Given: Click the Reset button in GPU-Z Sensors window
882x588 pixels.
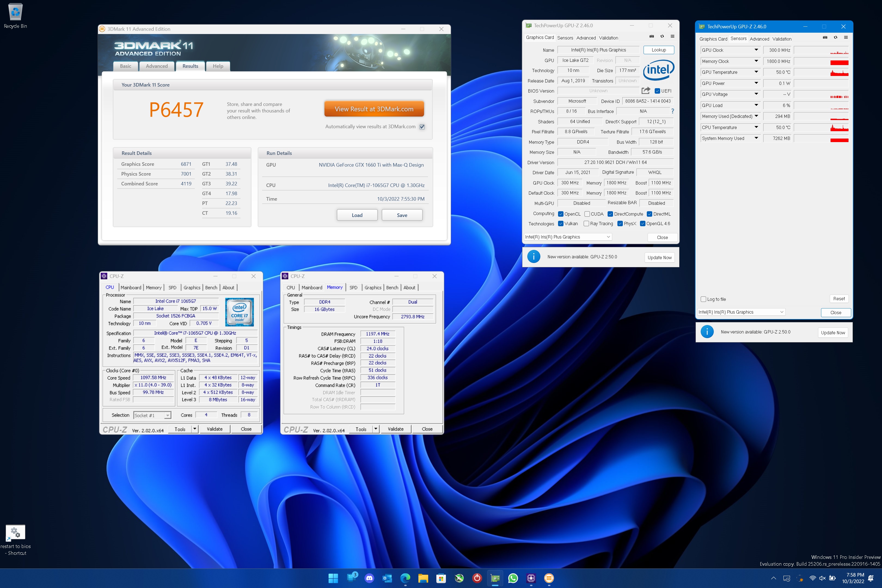Looking at the screenshot, I should pos(839,299).
